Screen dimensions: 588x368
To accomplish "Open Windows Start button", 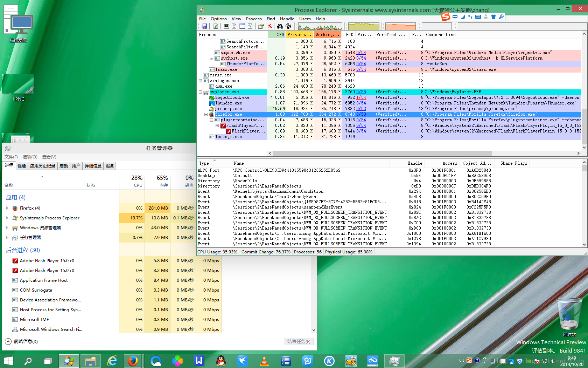I will [9, 361].
